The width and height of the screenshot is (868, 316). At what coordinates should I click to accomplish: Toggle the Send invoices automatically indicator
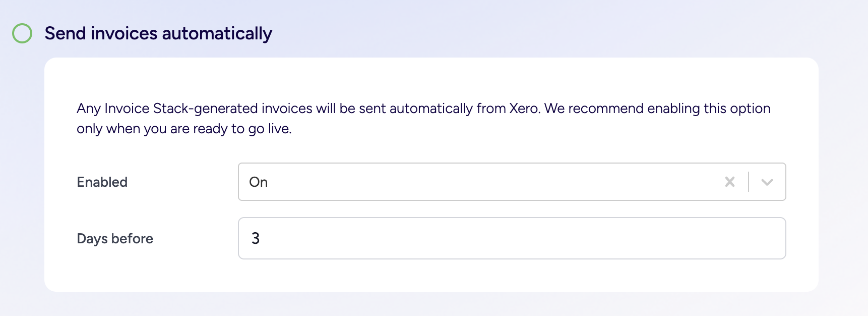(x=22, y=33)
